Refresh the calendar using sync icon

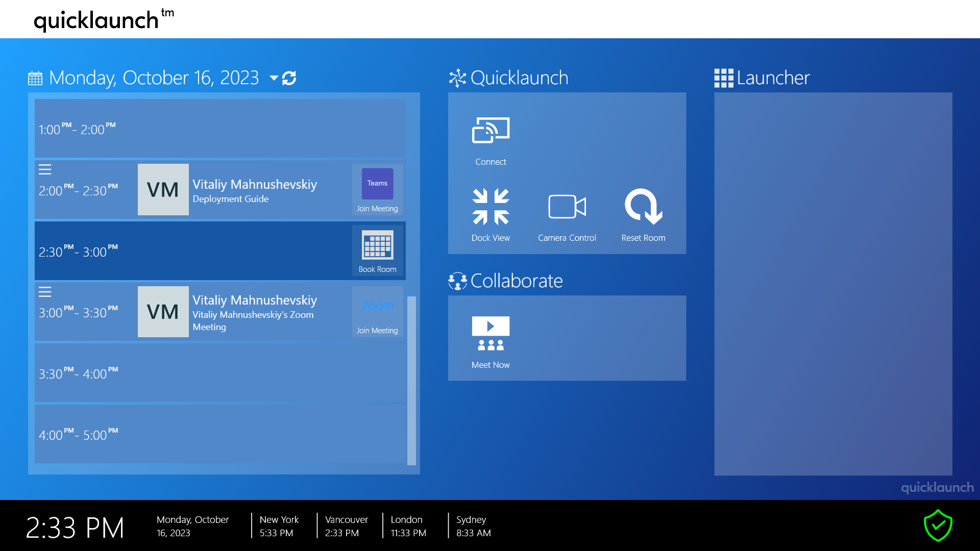point(289,78)
